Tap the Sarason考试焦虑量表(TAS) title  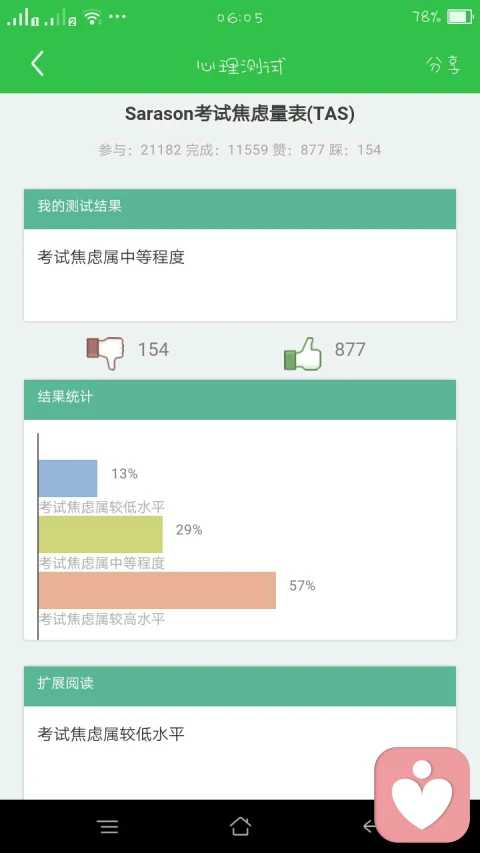point(240,114)
